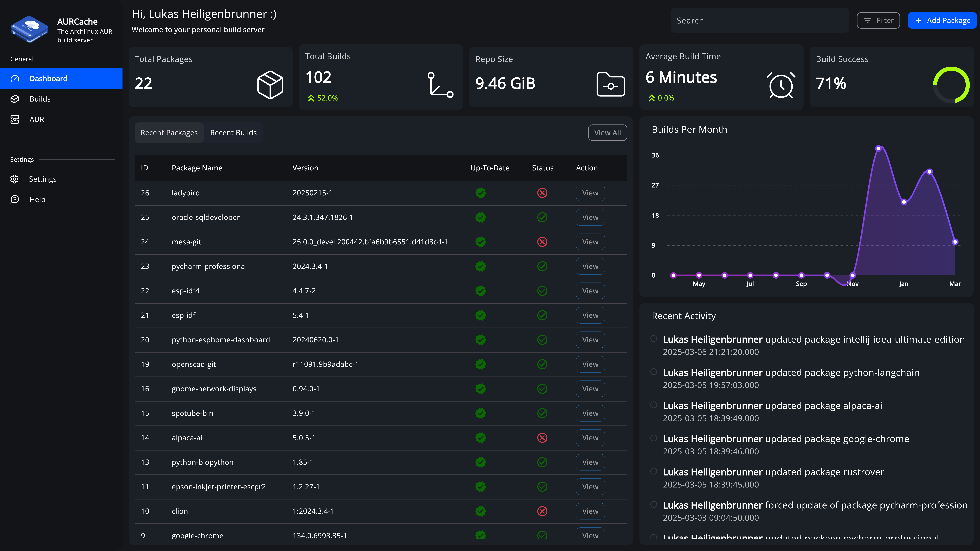Click alpaca-ai failed status icon

[542, 438]
